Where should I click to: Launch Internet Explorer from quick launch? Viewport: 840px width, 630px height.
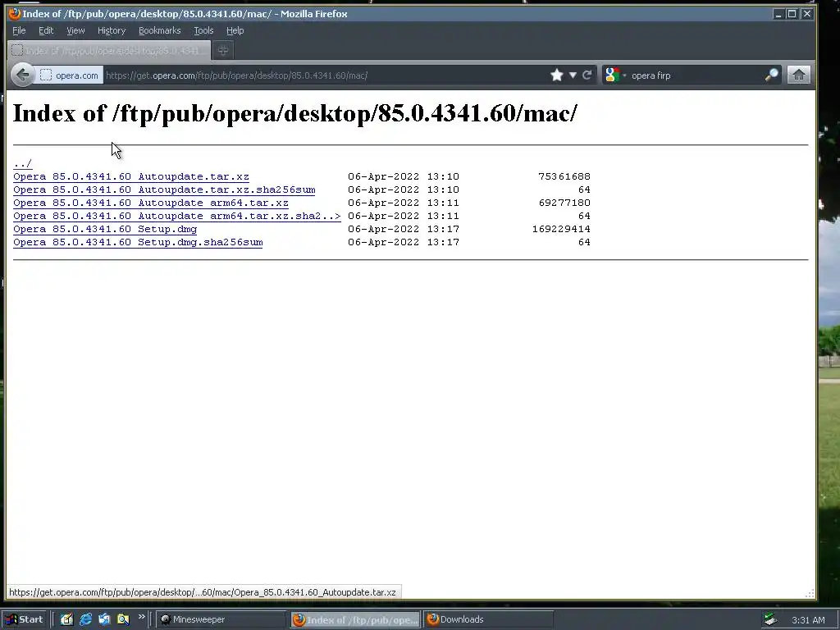tap(85, 620)
